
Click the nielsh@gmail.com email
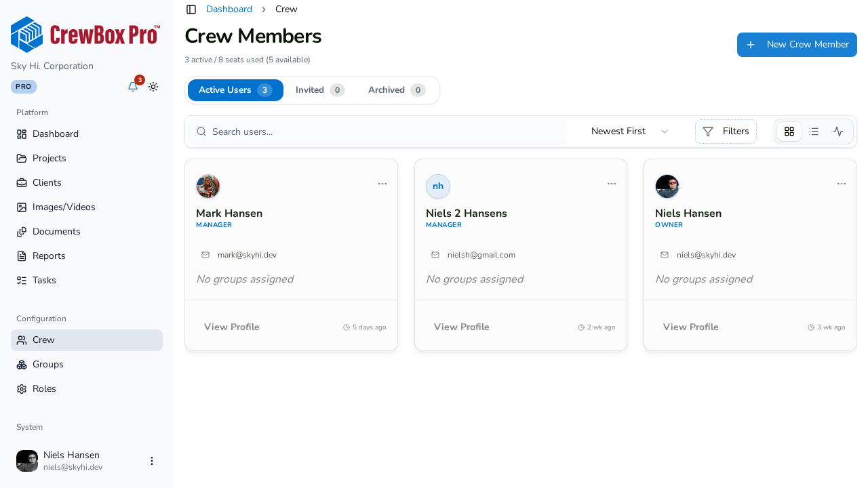tap(481, 256)
